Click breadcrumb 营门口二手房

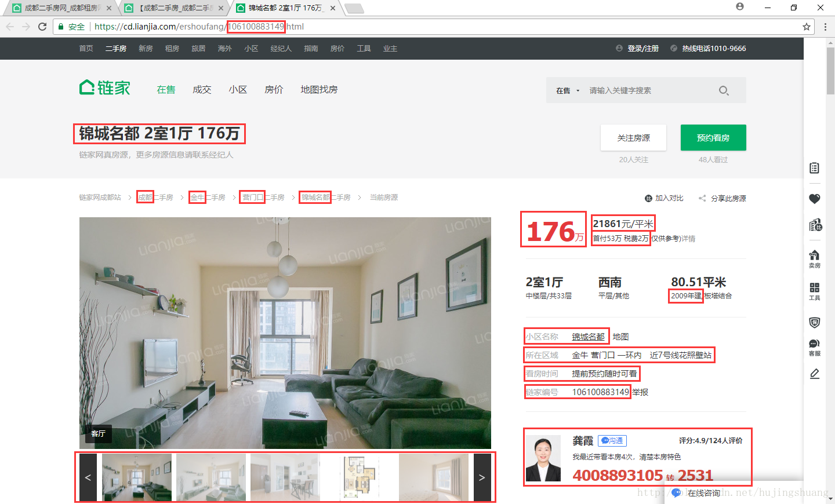point(263,198)
